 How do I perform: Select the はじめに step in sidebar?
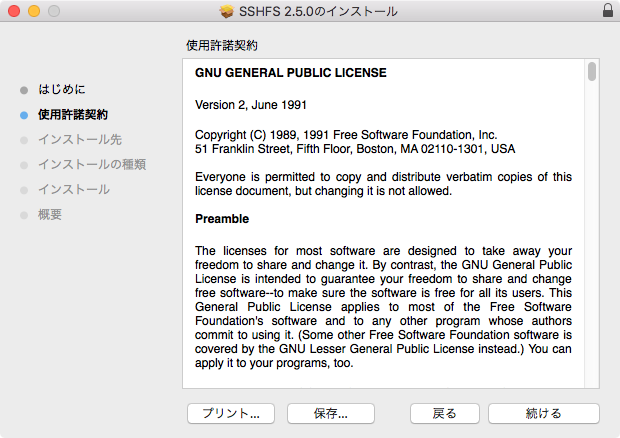pos(62,89)
